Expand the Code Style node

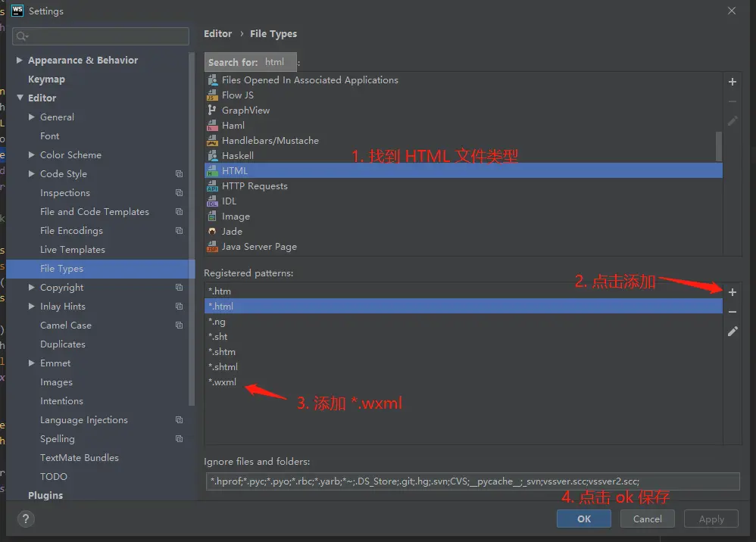(x=31, y=174)
